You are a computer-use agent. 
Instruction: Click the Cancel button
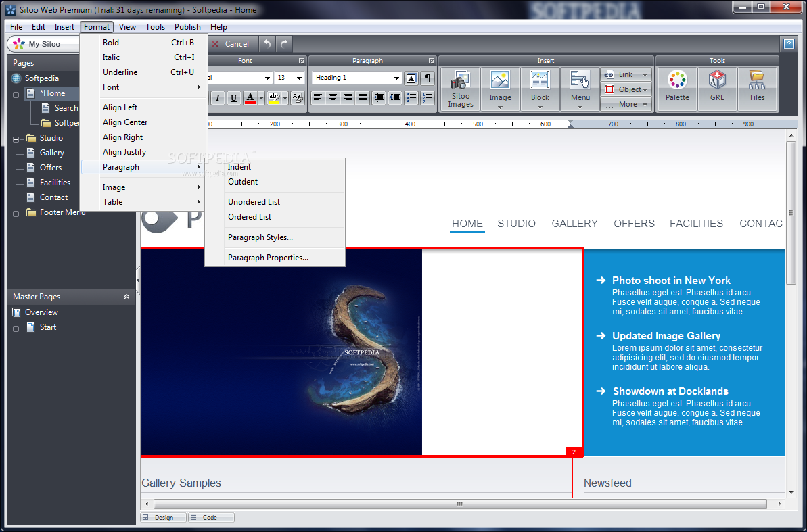[x=230, y=44]
